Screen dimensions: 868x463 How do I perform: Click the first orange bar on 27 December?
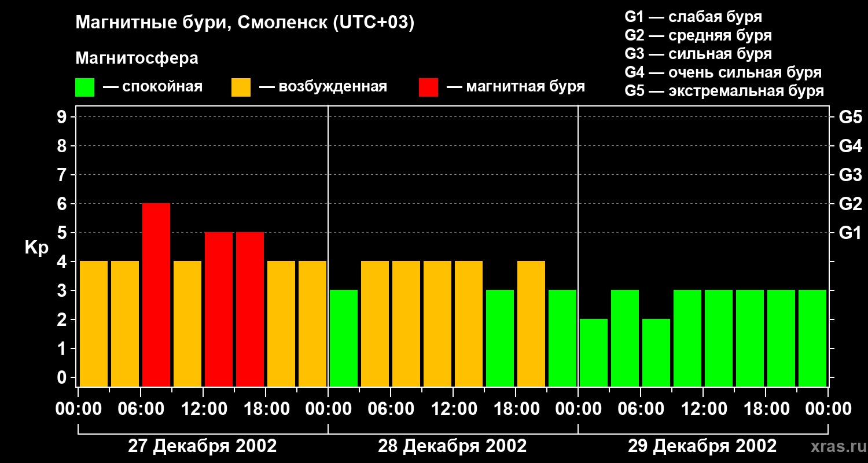[94, 324]
